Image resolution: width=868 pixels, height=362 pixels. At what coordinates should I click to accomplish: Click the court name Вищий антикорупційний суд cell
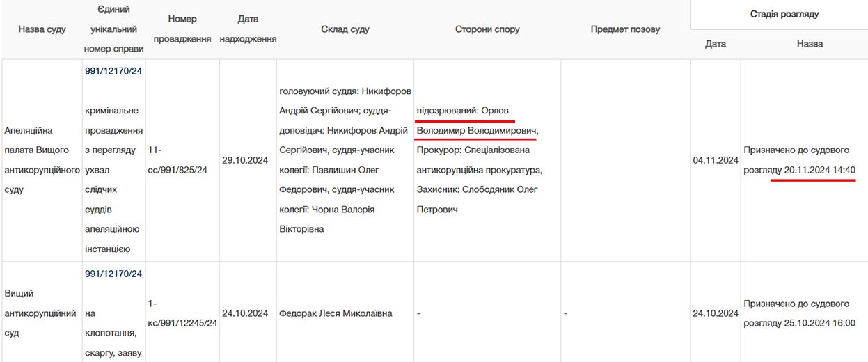[40, 313]
